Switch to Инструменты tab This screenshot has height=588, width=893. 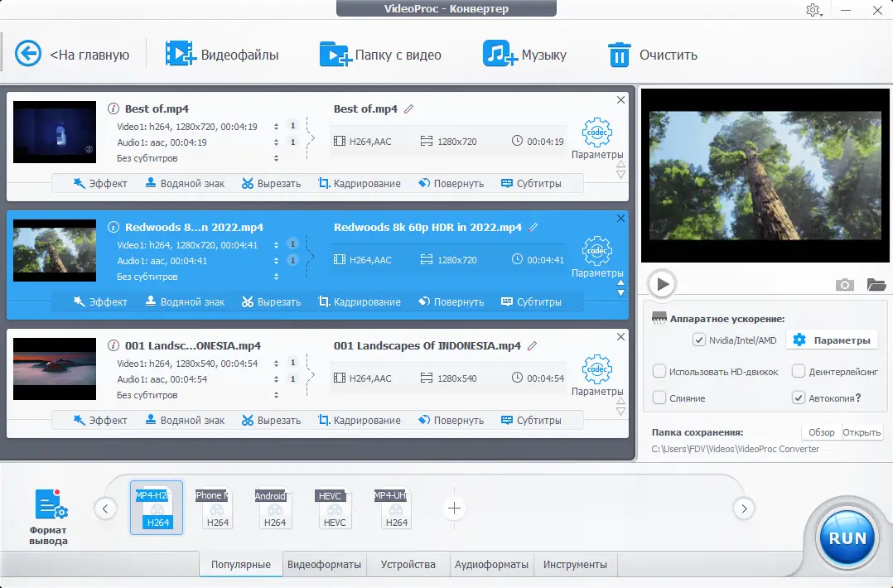click(x=575, y=564)
